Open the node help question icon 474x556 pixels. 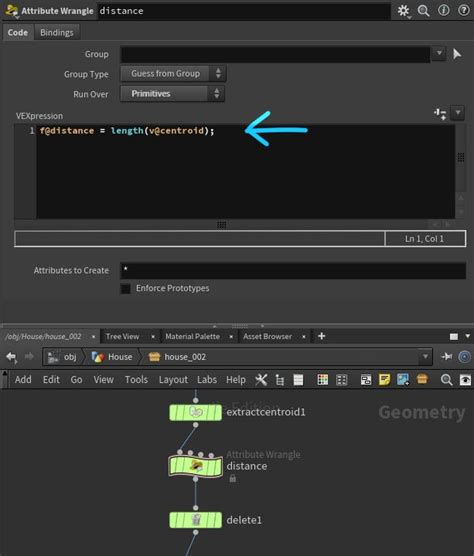pos(463,10)
